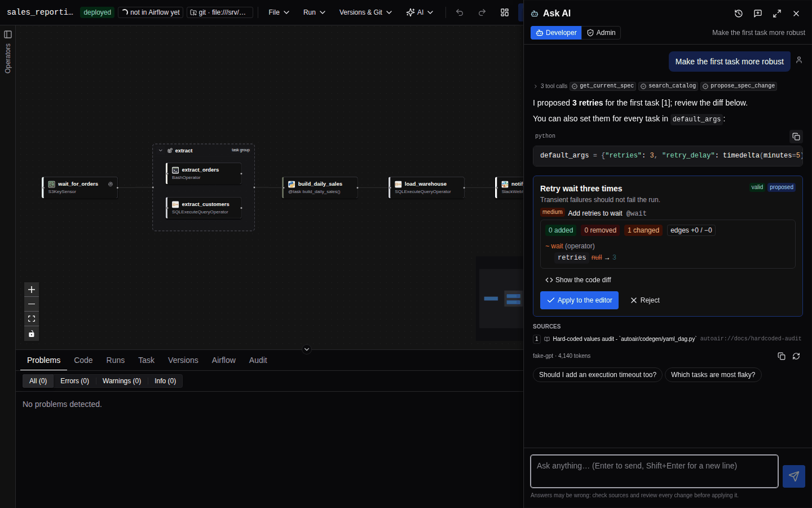Expand the Ask AI panel to fullscreen
The width and height of the screenshot is (812, 508).
tap(777, 14)
